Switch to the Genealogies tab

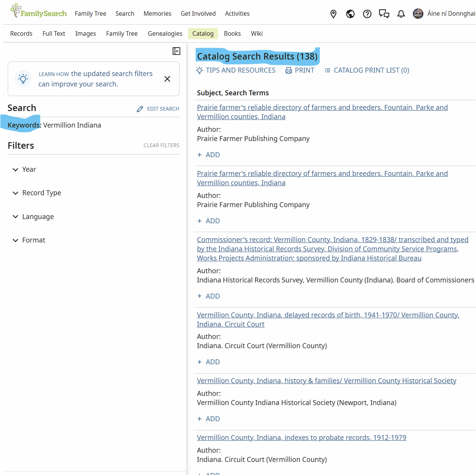165,33
